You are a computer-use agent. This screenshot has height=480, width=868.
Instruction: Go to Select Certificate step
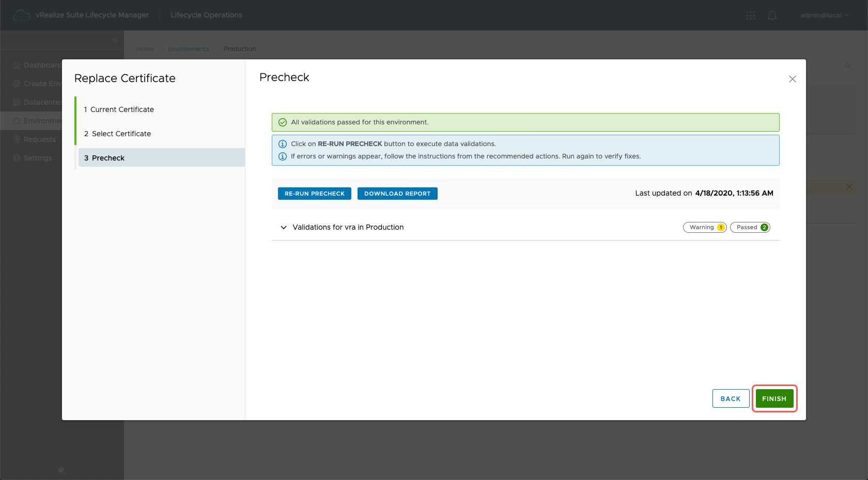coord(121,134)
